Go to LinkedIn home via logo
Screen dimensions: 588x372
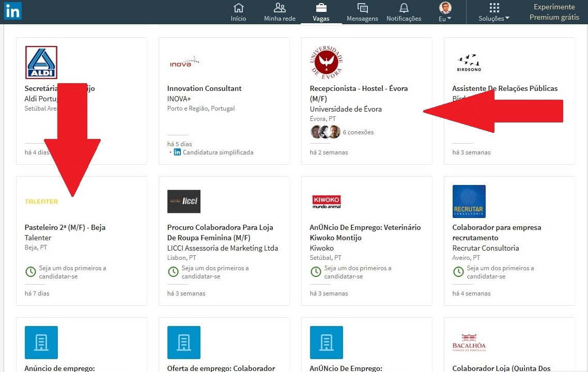13,11
